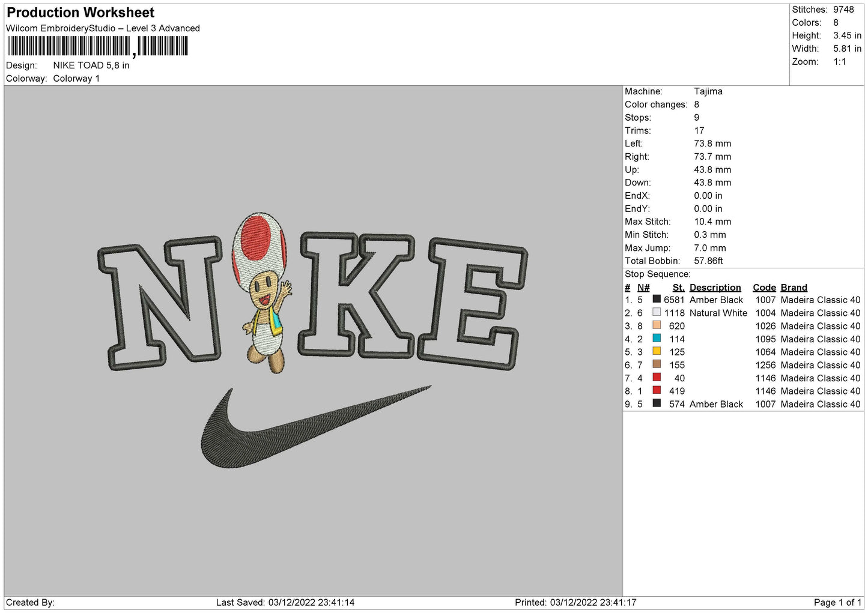868x613 pixels.
Task: Select the Max Stitch value 10.4 mm
Action: coord(712,222)
